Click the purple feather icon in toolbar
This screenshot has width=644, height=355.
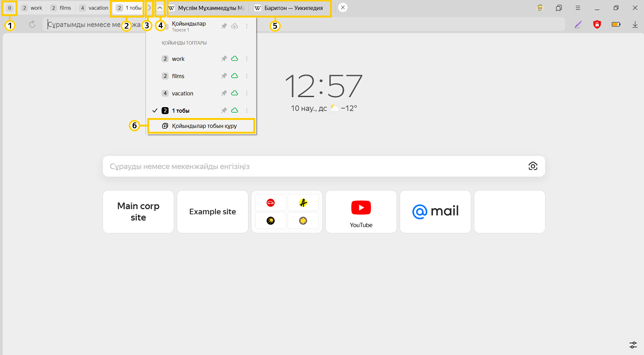click(578, 25)
